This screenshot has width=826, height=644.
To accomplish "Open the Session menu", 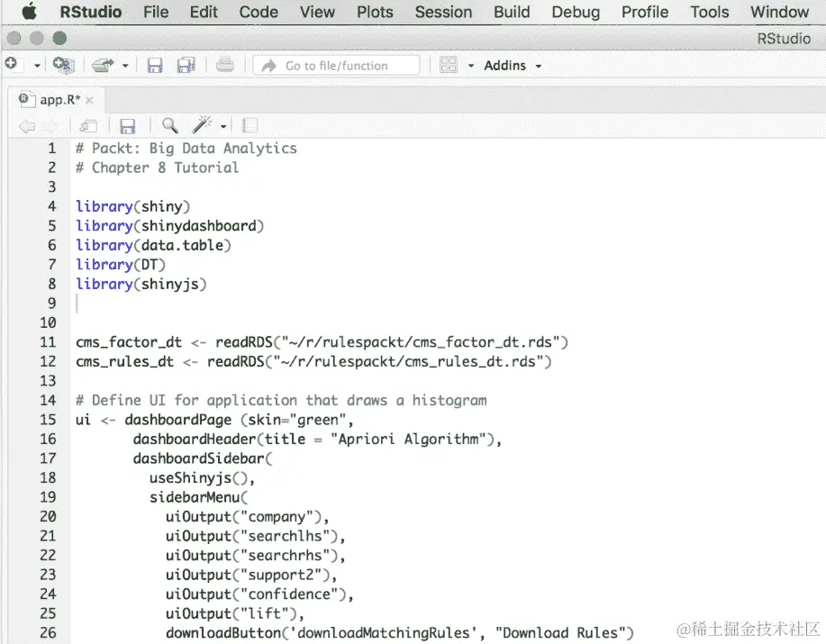I will click(443, 12).
